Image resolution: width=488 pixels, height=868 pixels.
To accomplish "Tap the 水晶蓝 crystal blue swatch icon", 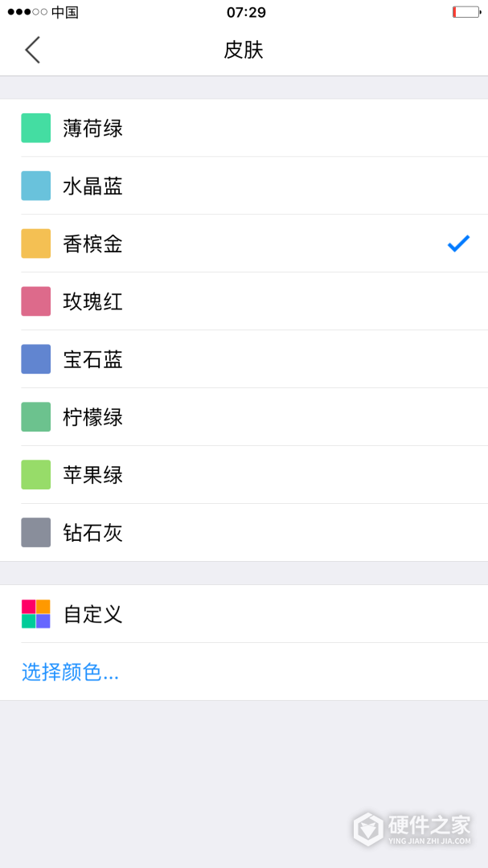I will [x=35, y=185].
